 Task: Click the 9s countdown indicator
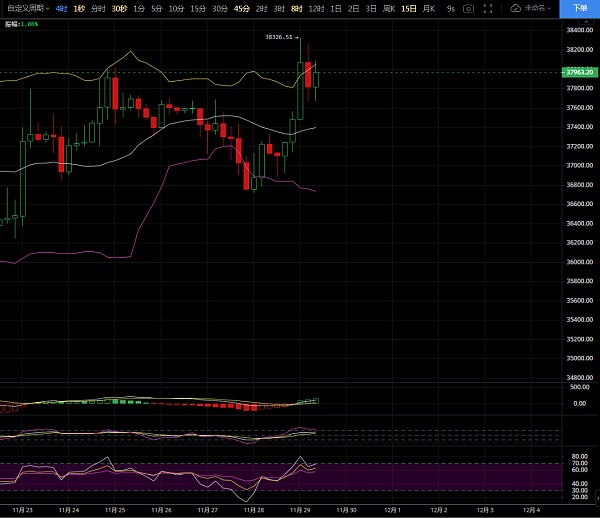[450, 8]
